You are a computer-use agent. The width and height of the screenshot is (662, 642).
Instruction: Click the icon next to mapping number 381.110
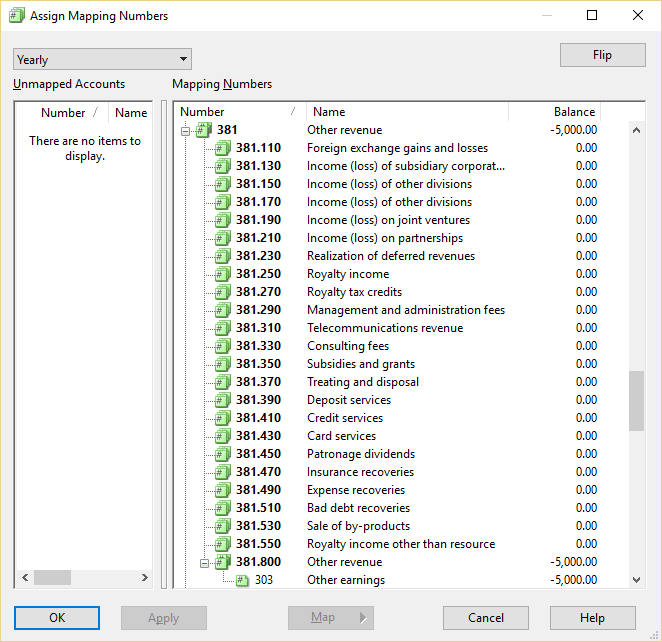(x=223, y=148)
